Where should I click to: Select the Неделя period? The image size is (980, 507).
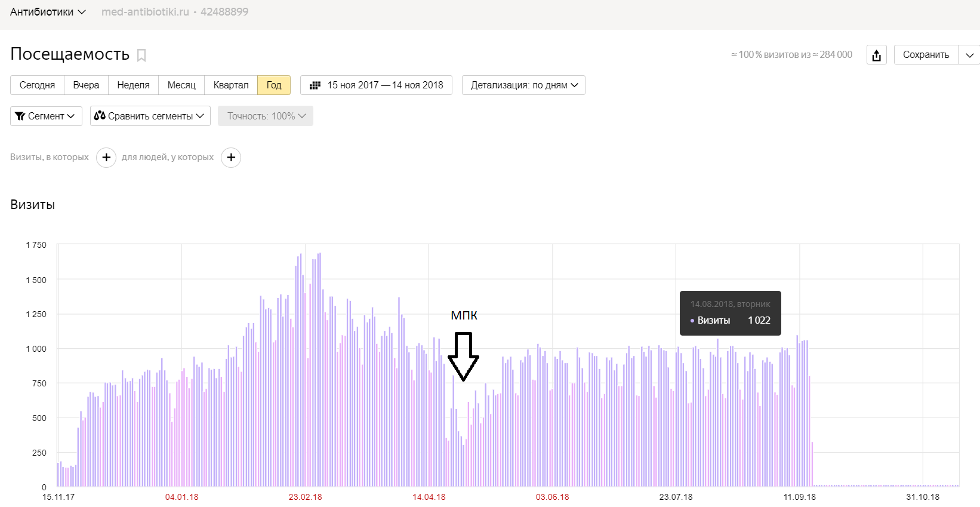(133, 85)
